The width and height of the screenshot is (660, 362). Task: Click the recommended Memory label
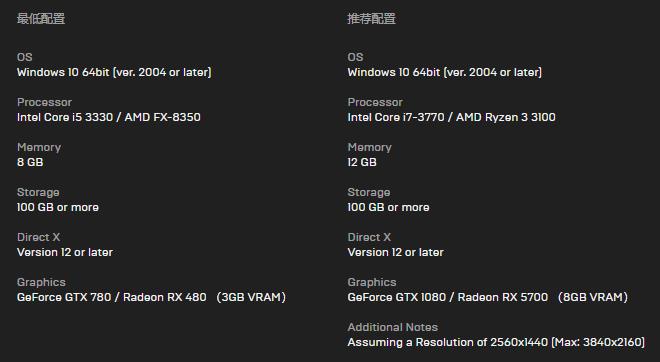pos(369,147)
